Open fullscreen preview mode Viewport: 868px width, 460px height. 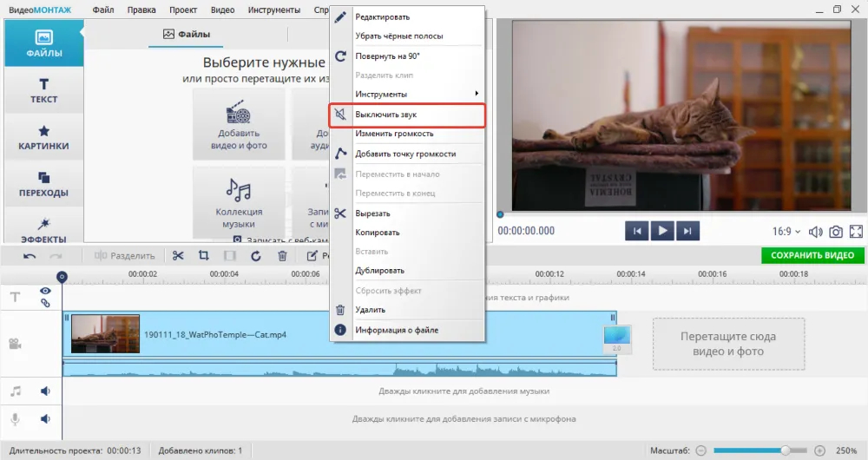[856, 232]
